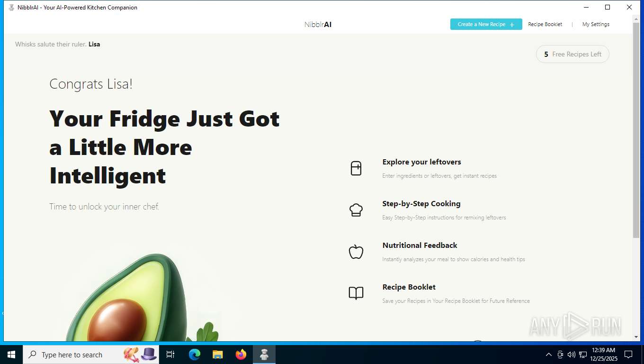Launch Microsoft Edge from the taskbar
This screenshot has width=644, height=364.
195,355
